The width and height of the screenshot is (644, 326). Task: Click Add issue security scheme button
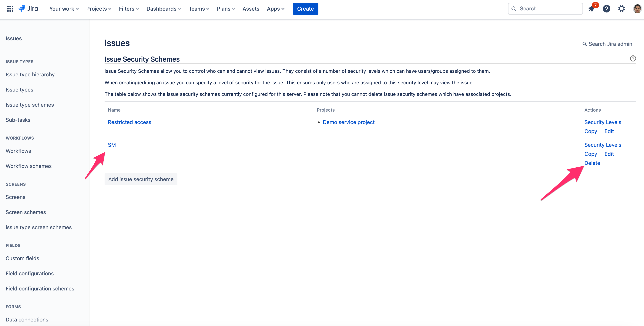click(x=141, y=179)
